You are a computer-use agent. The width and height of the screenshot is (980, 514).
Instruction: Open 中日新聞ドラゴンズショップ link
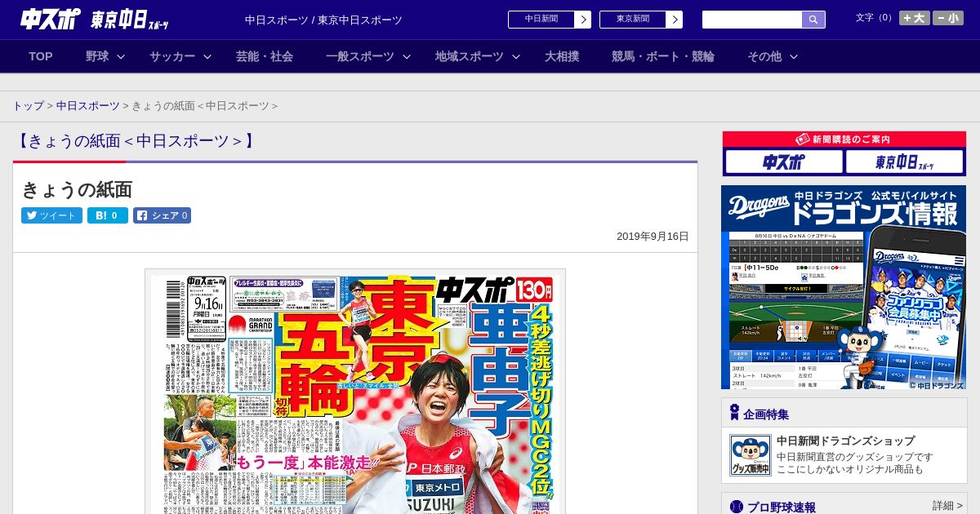click(x=845, y=441)
